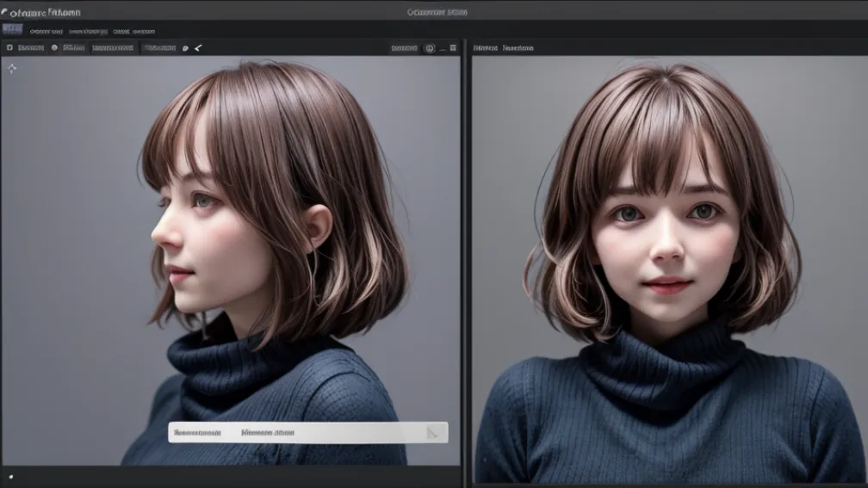Toggle the round dot icon in profile-view toolbar
Image resolution: width=868 pixels, height=488 pixels.
click(x=54, y=48)
